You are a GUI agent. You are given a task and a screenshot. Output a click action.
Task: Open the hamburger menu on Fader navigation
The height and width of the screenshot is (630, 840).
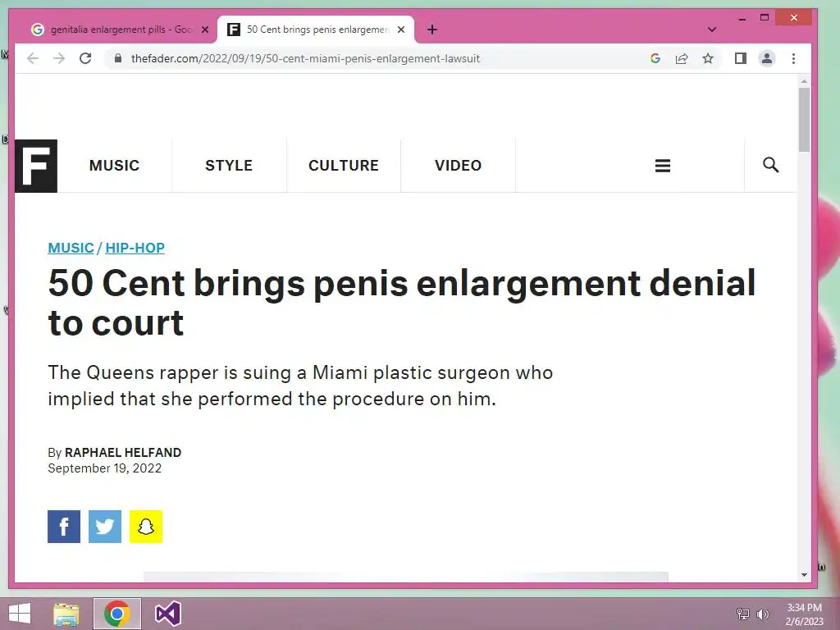[x=663, y=166]
